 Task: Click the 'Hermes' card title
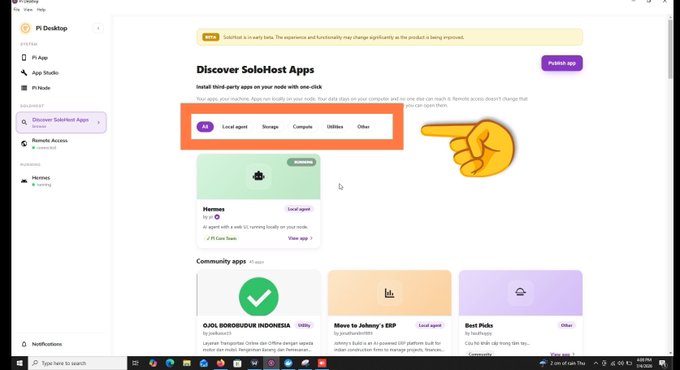214,209
